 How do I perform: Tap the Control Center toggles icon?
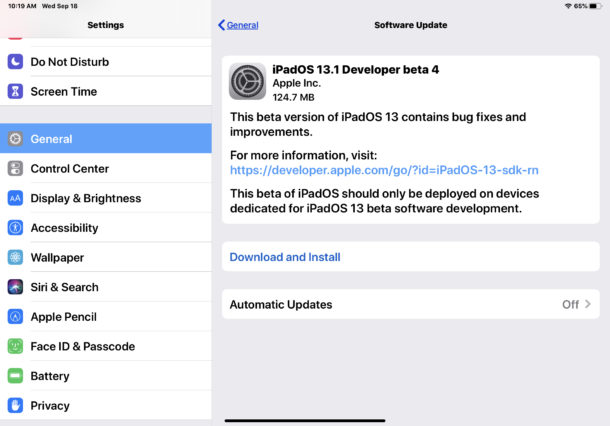point(15,168)
